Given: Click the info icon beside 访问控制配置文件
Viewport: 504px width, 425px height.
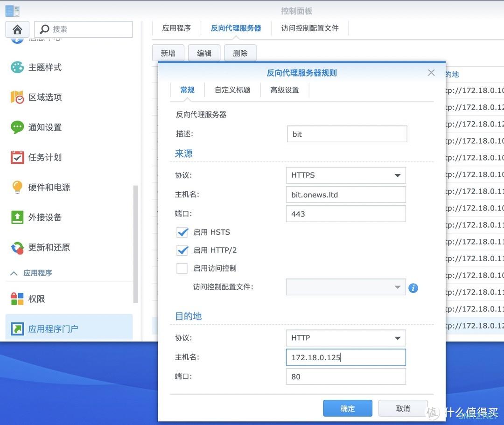Looking at the screenshot, I should [413, 288].
